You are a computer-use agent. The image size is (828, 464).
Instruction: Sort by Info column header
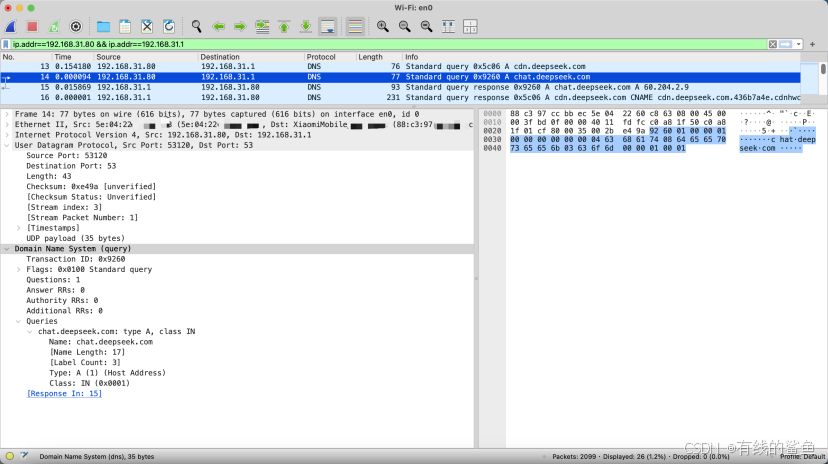pos(601,56)
